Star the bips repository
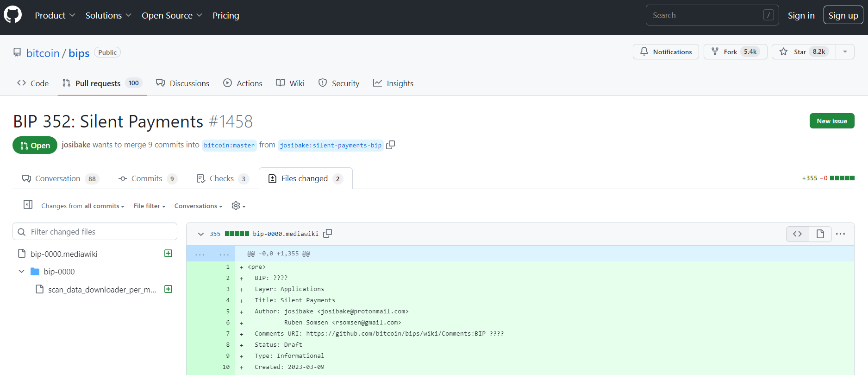 [x=804, y=51]
